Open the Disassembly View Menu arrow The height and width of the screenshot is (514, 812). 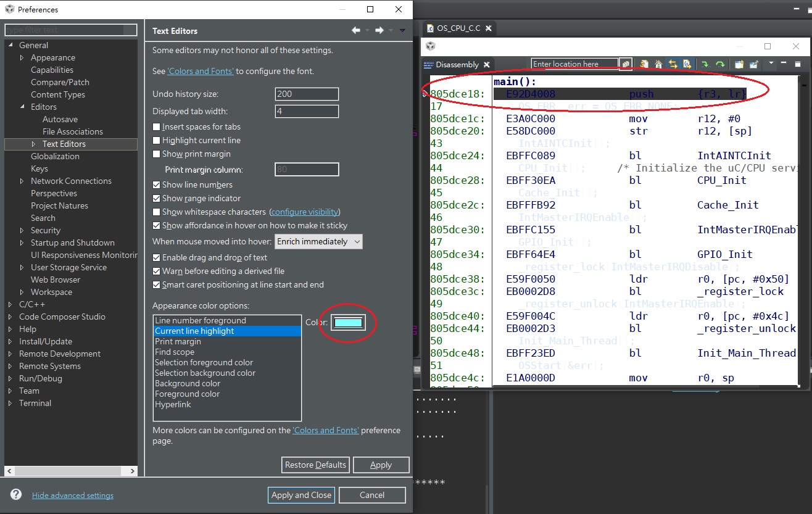[x=771, y=64]
